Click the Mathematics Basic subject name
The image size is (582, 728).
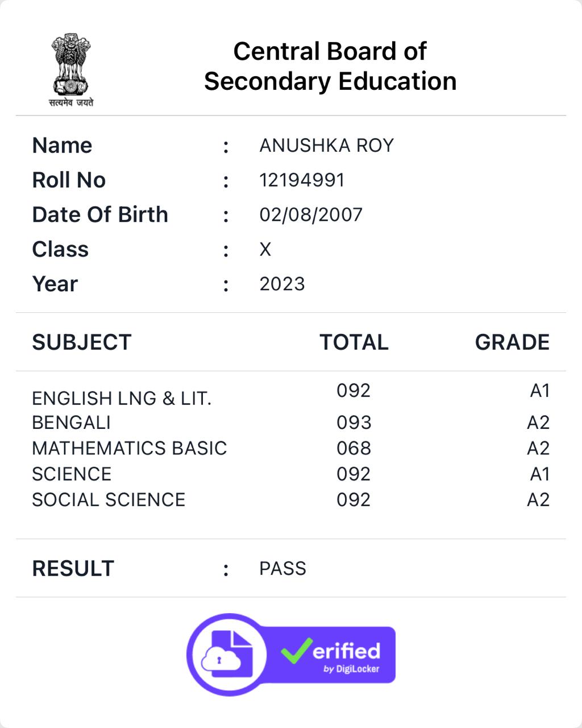pyautogui.click(x=129, y=448)
